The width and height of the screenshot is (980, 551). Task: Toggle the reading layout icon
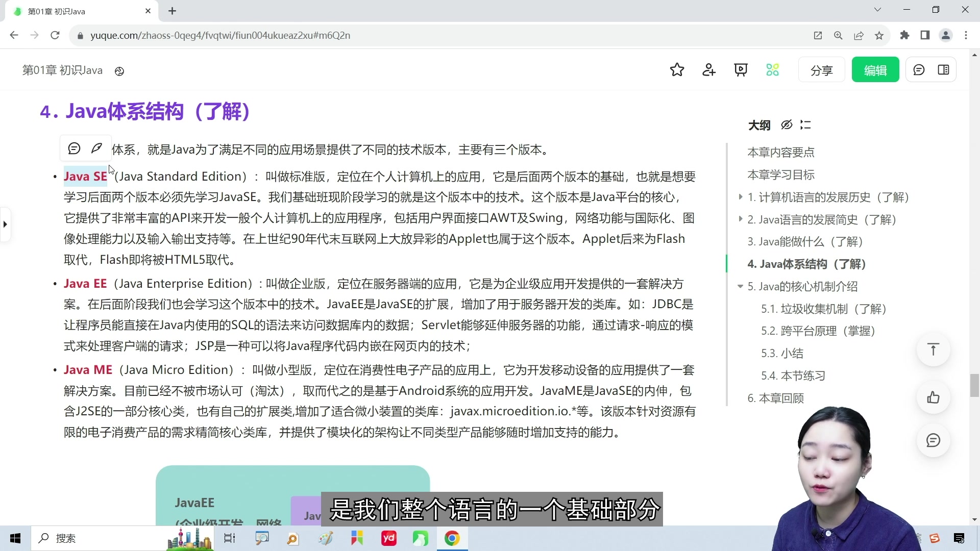943,69
